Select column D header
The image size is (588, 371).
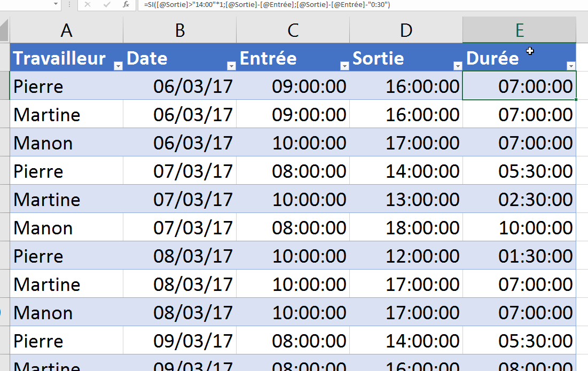tap(406, 30)
